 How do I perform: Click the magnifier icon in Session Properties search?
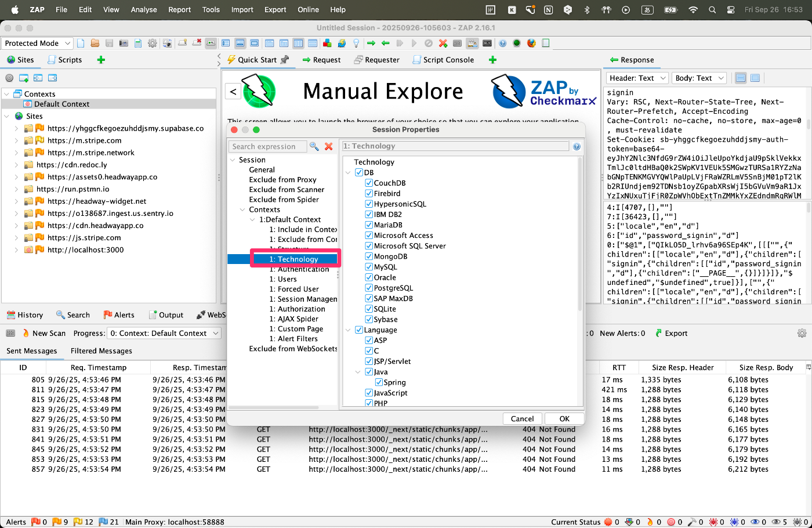(314, 146)
